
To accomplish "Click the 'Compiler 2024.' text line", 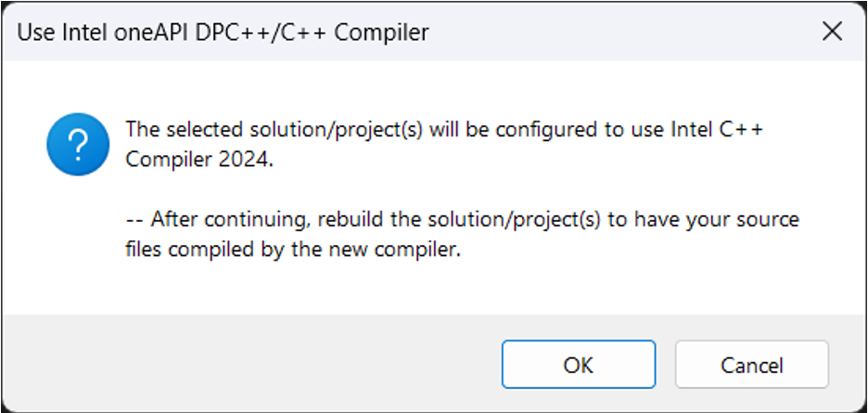I will (x=199, y=158).
